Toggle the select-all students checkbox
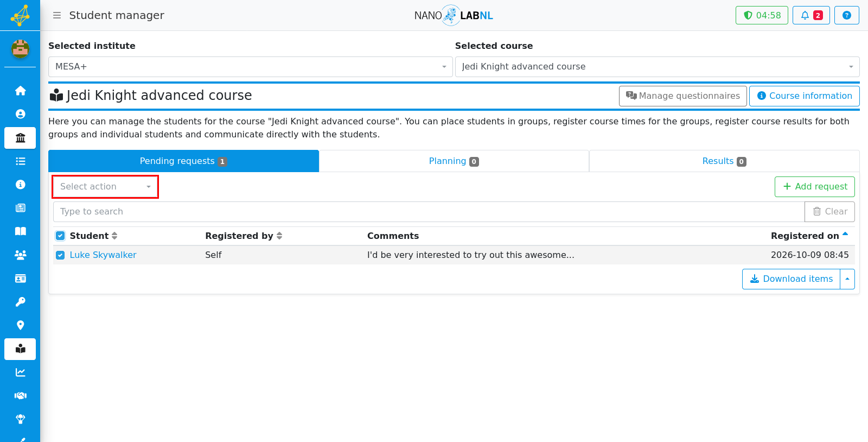 coord(60,236)
